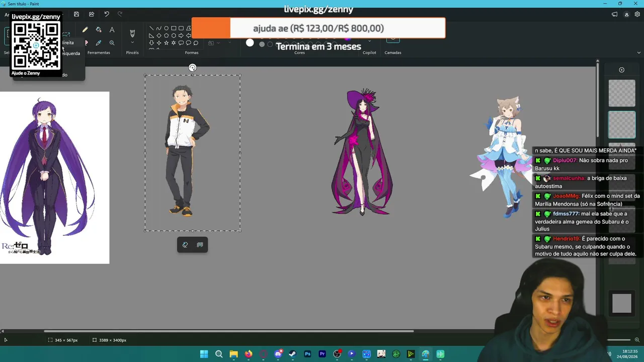Viewport: 644px width, 362px height.
Task: Open the feedback megaphone icon
Action: pyautogui.click(x=614, y=15)
